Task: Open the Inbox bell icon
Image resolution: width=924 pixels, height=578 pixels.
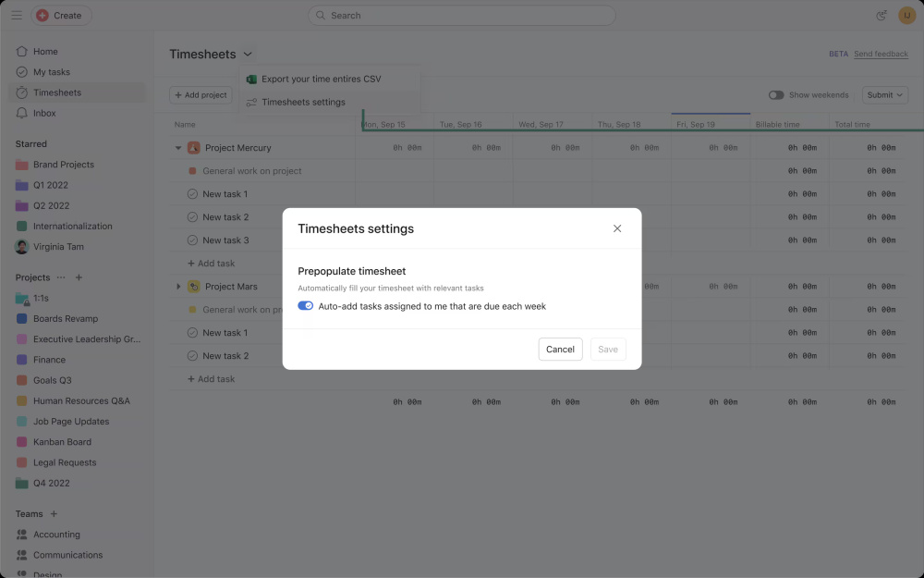Action: coord(22,113)
